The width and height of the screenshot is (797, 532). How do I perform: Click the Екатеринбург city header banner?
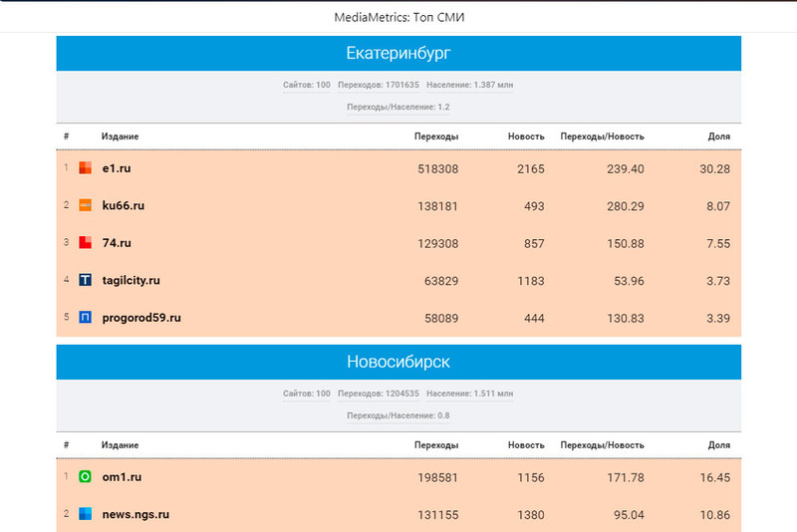(x=398, y=53)
